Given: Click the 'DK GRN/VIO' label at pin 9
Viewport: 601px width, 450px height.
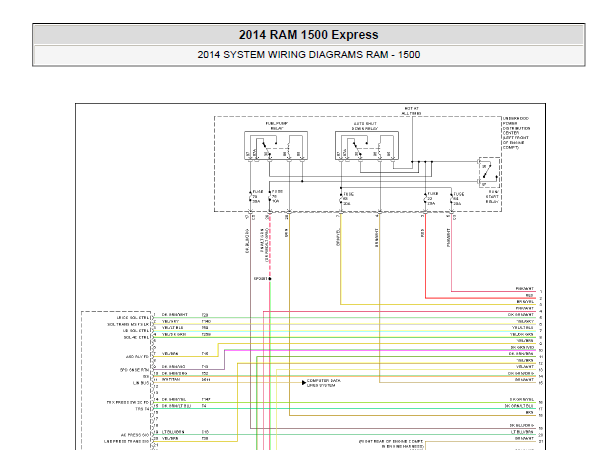Looking at the screenshot, I should click(x=173, y=367).
